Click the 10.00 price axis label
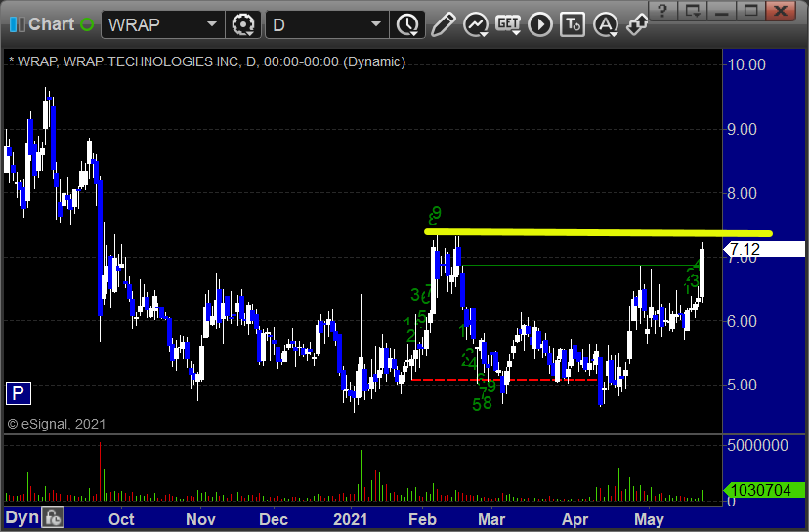Image resolution: width=809 pixels, height=532 pixels. [x=745, y=65]
